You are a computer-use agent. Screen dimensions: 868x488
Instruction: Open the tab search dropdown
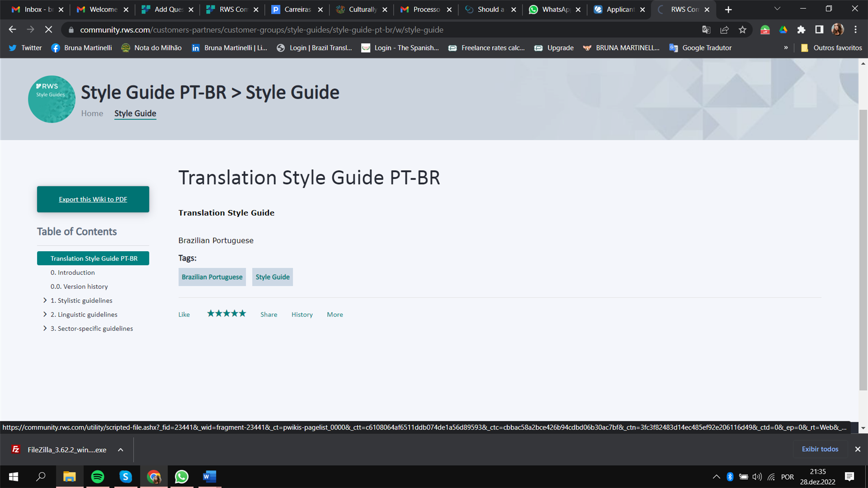(777, 9)
